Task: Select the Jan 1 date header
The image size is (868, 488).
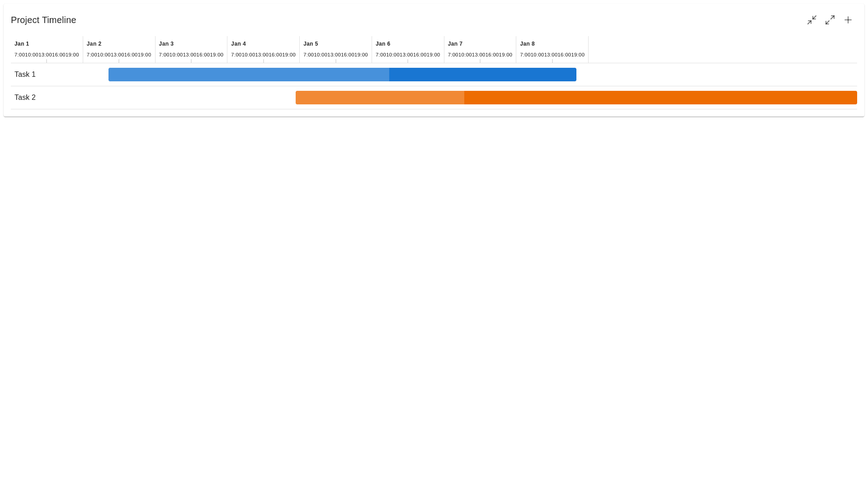Action: [22, 44]
